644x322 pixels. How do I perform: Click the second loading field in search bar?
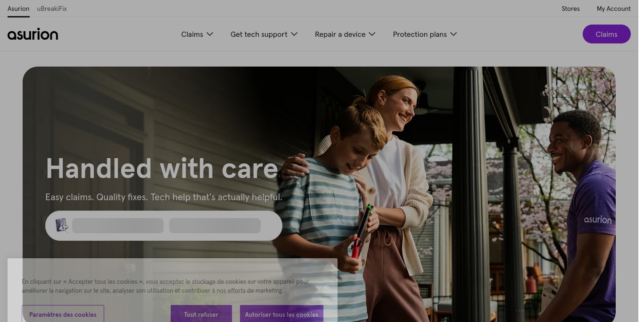(x=215, y=225)
